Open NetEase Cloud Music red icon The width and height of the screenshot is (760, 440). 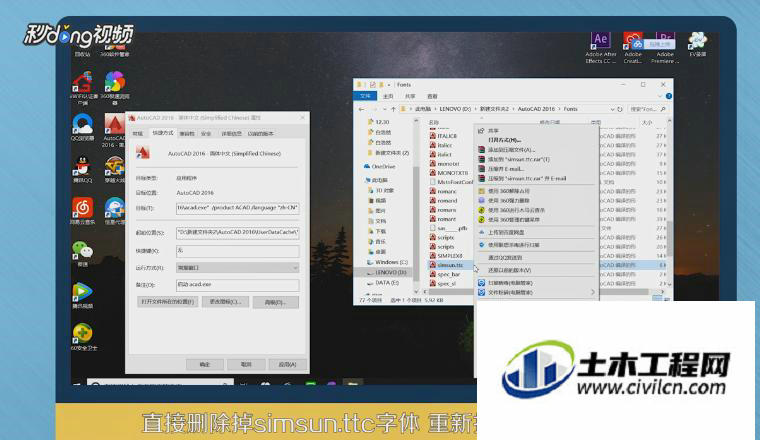(83, 211)
